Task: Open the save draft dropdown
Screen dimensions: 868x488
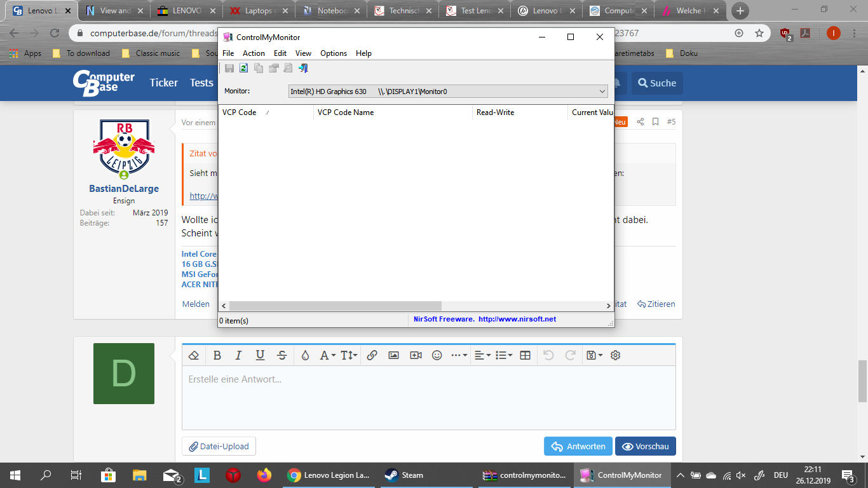Action: pyautogui.click(x=594, y=355)
